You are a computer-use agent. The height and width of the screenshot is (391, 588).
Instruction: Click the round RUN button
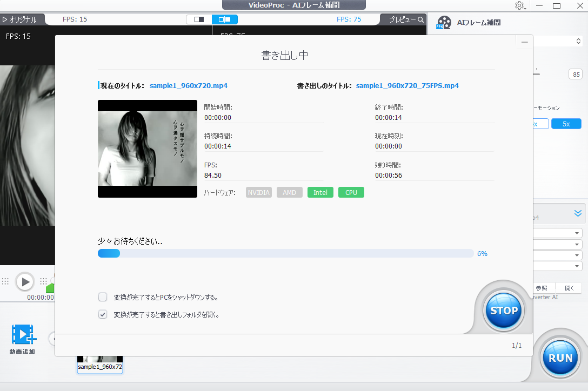point(560,358)
